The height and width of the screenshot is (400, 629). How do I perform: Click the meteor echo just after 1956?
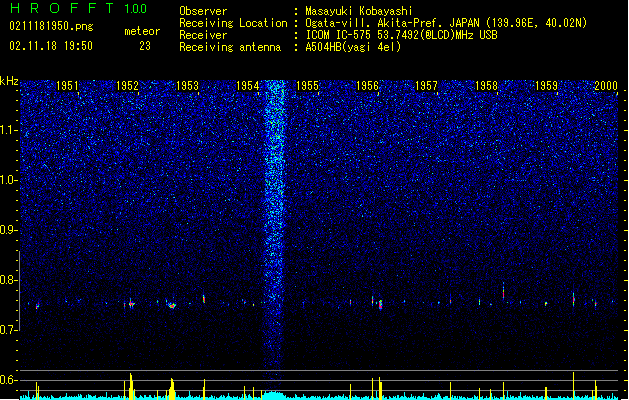380,305
